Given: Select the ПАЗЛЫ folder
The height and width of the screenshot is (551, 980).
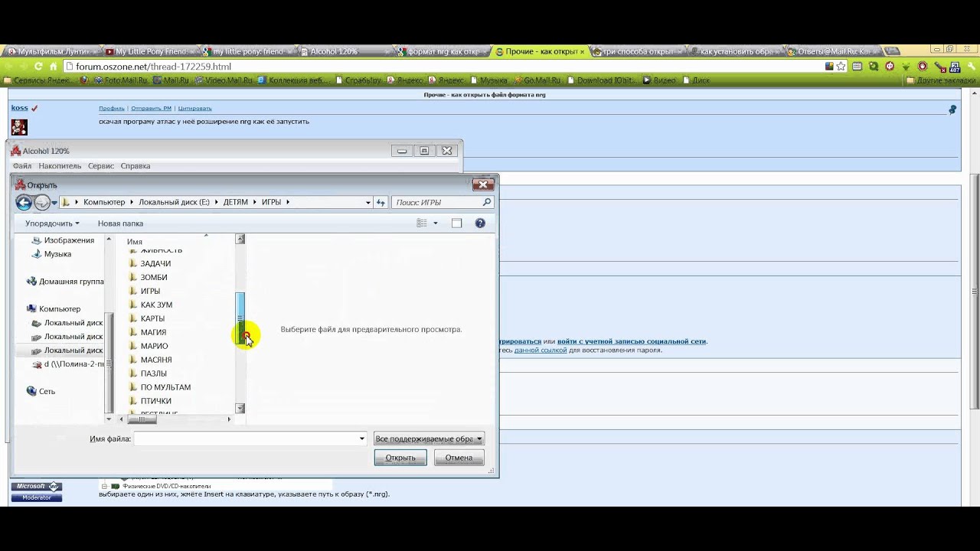Looking at the screenshot, I should 147,374.
